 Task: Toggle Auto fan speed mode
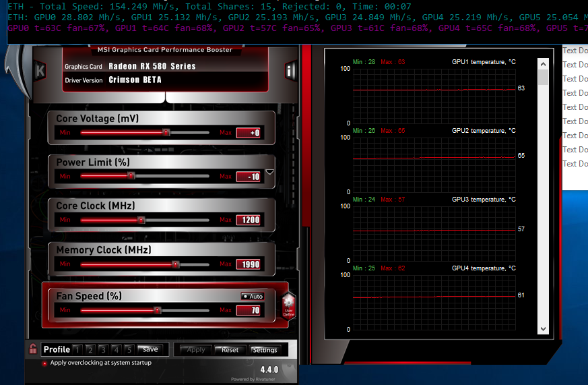coord(253,297)
